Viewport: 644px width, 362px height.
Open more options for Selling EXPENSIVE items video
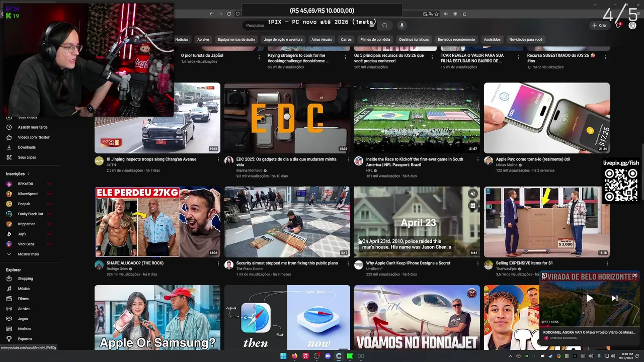(x=607, y=263)
